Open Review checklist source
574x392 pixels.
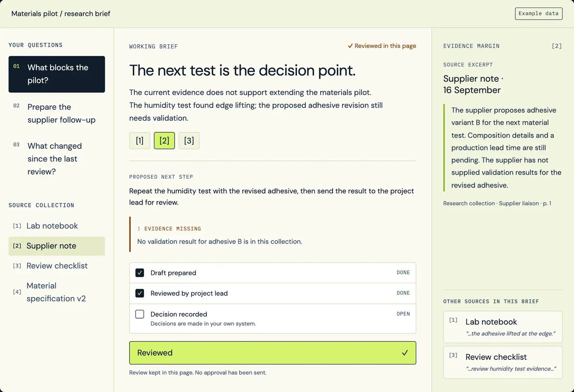click(x=57, y=266)
